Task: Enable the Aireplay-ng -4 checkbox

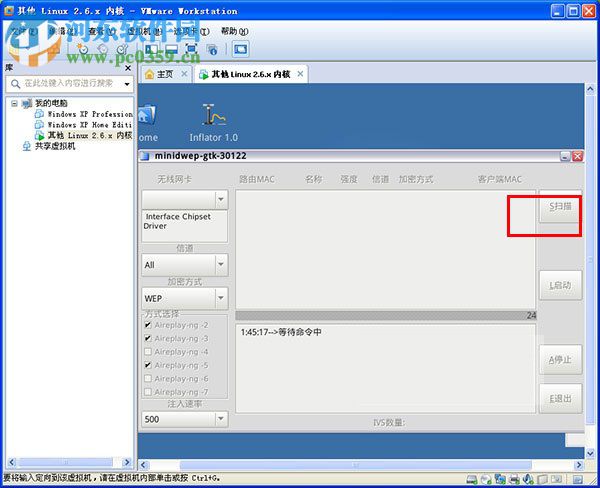Action: coord(148,352)
